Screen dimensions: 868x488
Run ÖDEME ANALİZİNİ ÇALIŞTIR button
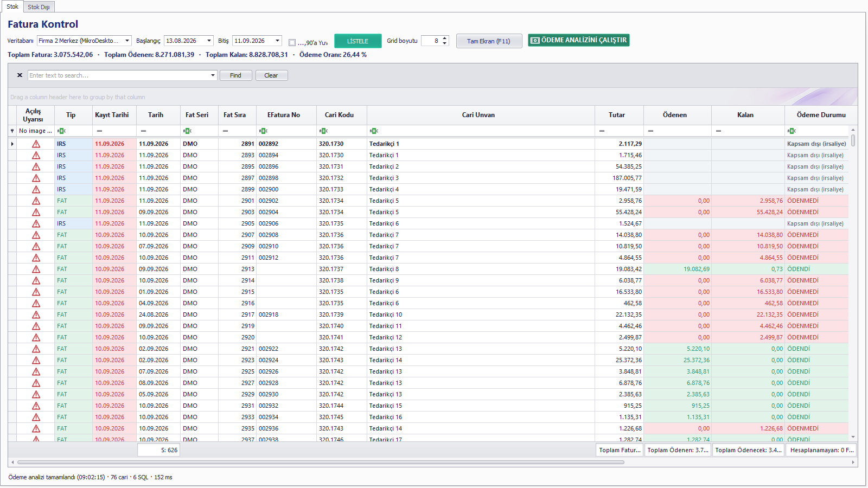click(x=578, y=40)
